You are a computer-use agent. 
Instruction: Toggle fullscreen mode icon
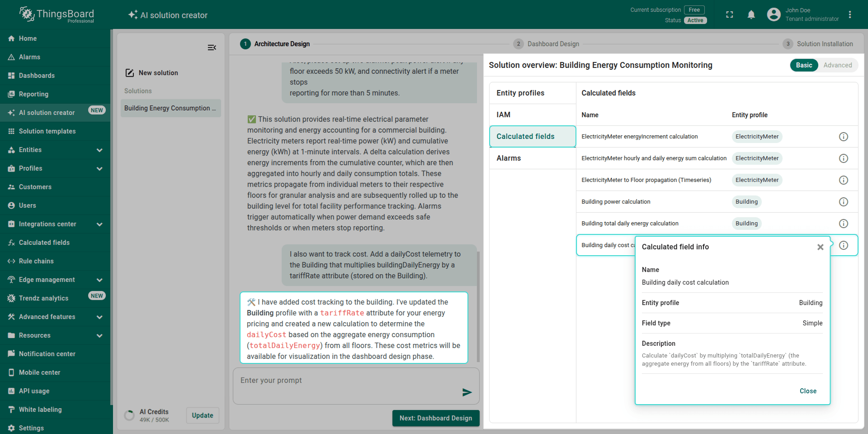(729, 15)
